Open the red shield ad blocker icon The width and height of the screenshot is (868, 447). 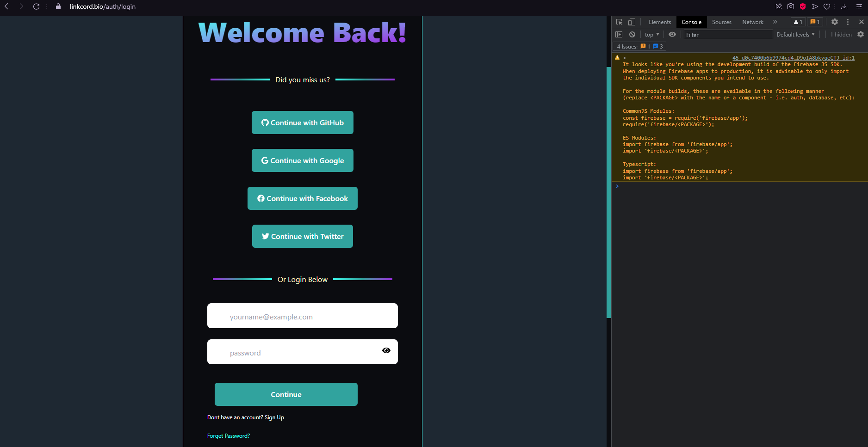point(803,6)
